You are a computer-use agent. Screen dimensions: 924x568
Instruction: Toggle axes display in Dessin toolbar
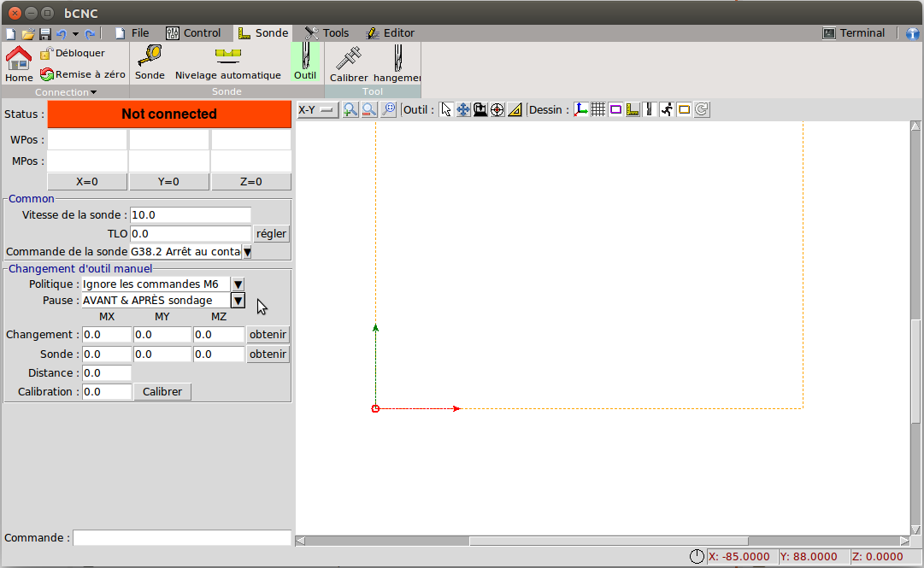pos(581,109)
